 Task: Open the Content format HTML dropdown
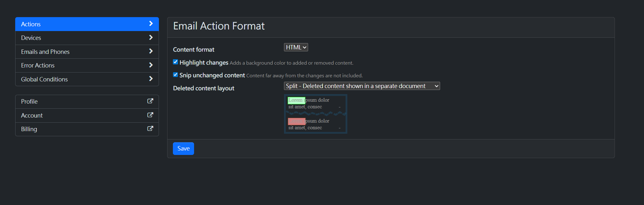click(296, 48)
